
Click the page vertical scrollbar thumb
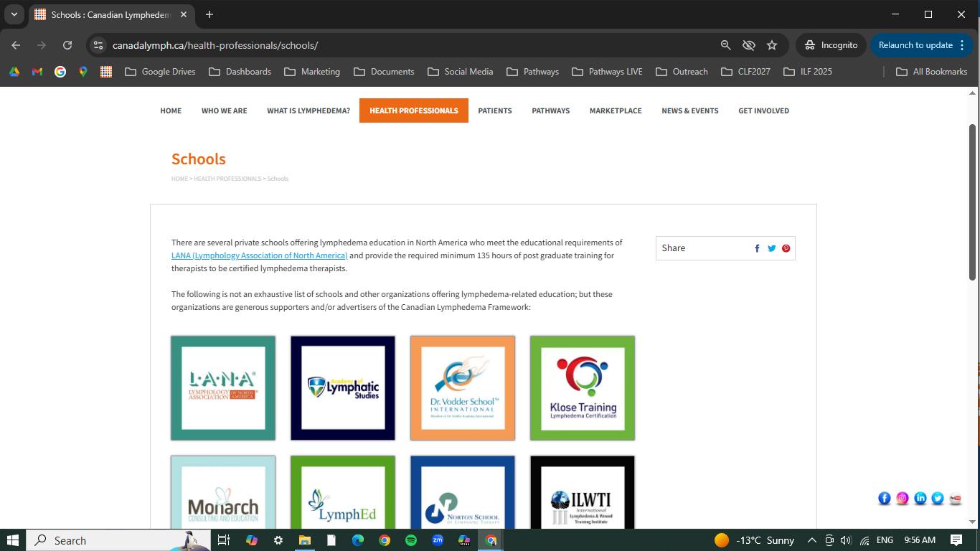pyautogui.click(x=973, y=202)
